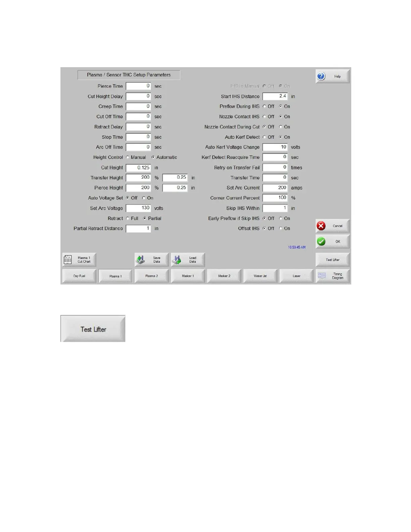Click the Set Arc Current field
The width and height of the screenshot is (411, 532).
click(275, 188)
